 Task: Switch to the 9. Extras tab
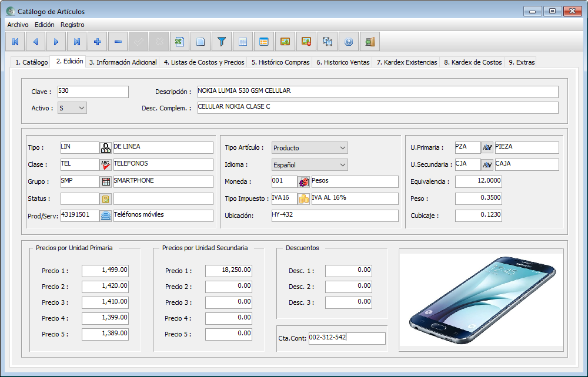(x=522, y=62)
